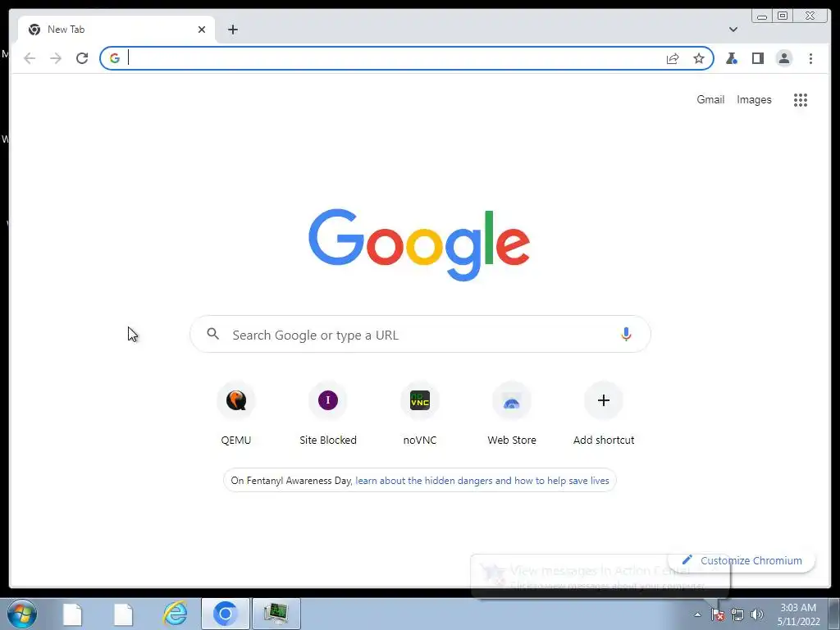Show hidden tray icons arrow
840x630 pixels.
coord(697,614)
